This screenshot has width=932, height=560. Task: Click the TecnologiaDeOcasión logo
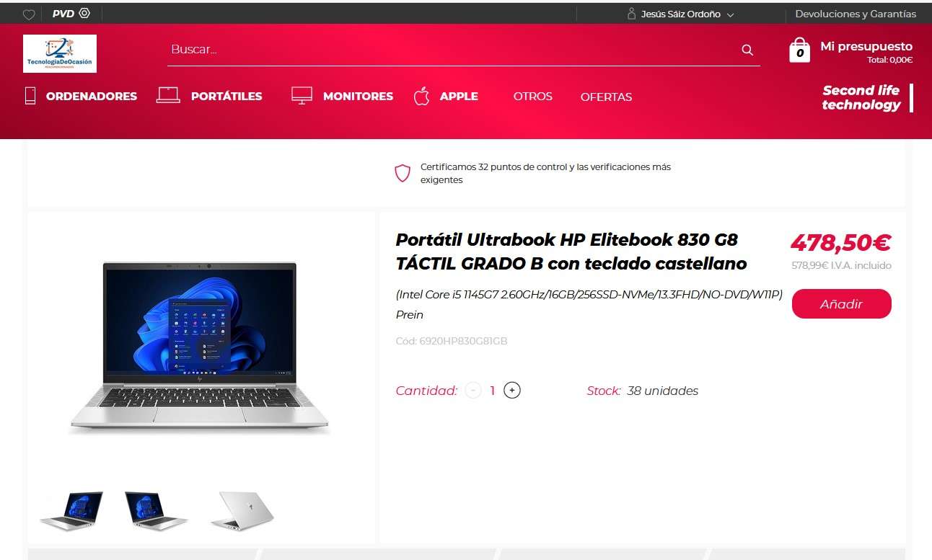[60, 53]
